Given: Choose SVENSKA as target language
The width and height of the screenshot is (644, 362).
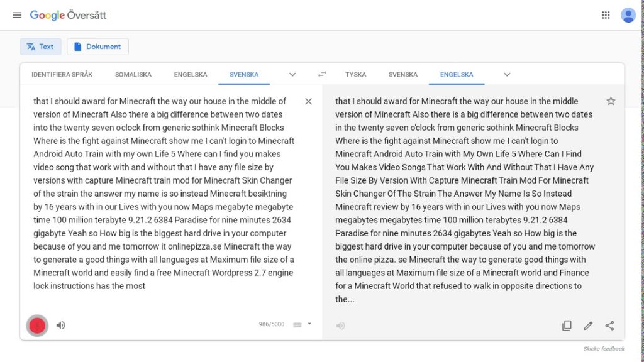Looking at the screenshot, I should (403, 75).
